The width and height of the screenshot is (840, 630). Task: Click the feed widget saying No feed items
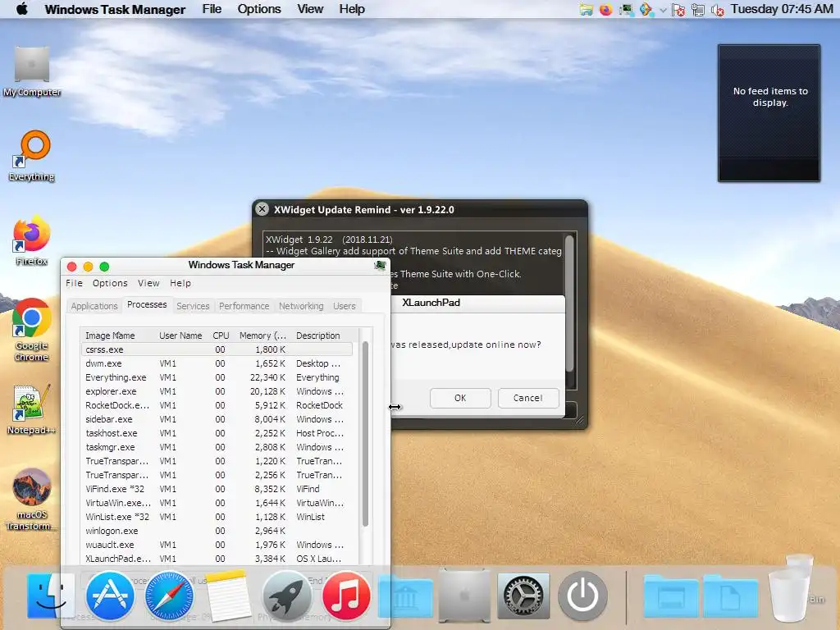point(769,113)
